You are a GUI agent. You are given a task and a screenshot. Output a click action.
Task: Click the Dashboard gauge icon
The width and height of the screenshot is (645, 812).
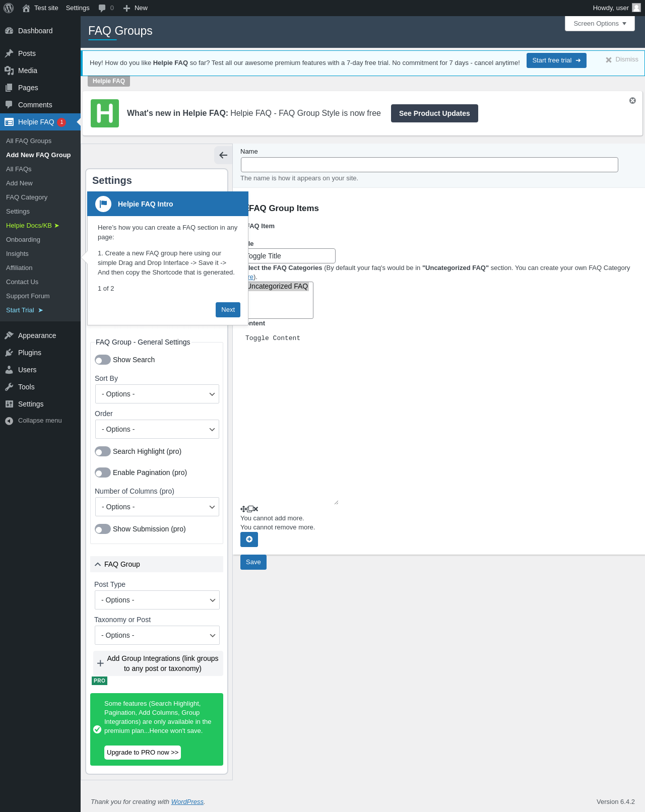coord(9,31)
